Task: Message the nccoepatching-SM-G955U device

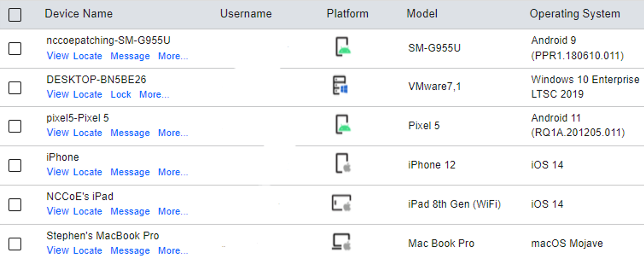Action: click(130, 56)
